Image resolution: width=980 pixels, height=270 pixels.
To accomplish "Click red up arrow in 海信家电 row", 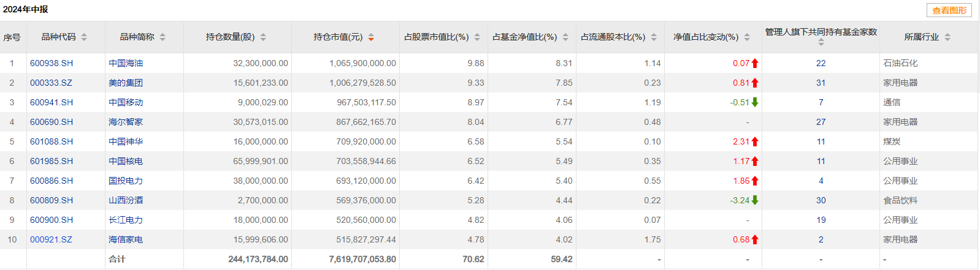I will tap(755, 239).
